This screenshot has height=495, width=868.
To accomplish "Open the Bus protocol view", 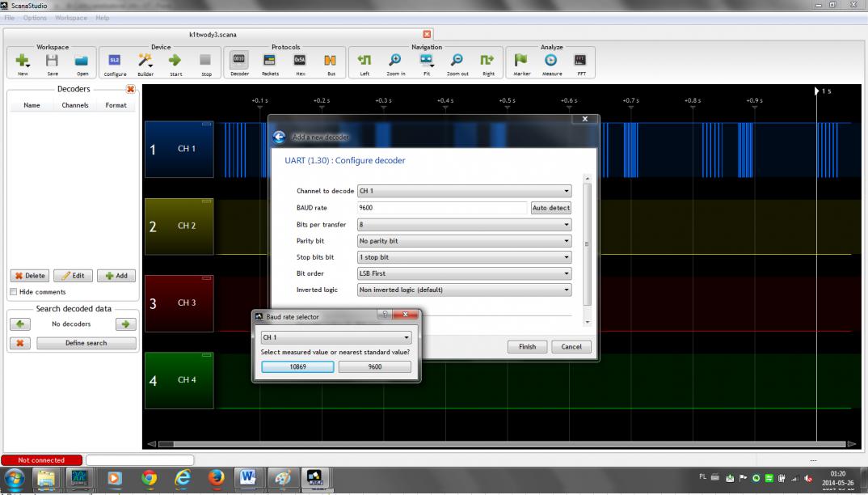I will 331,61.
